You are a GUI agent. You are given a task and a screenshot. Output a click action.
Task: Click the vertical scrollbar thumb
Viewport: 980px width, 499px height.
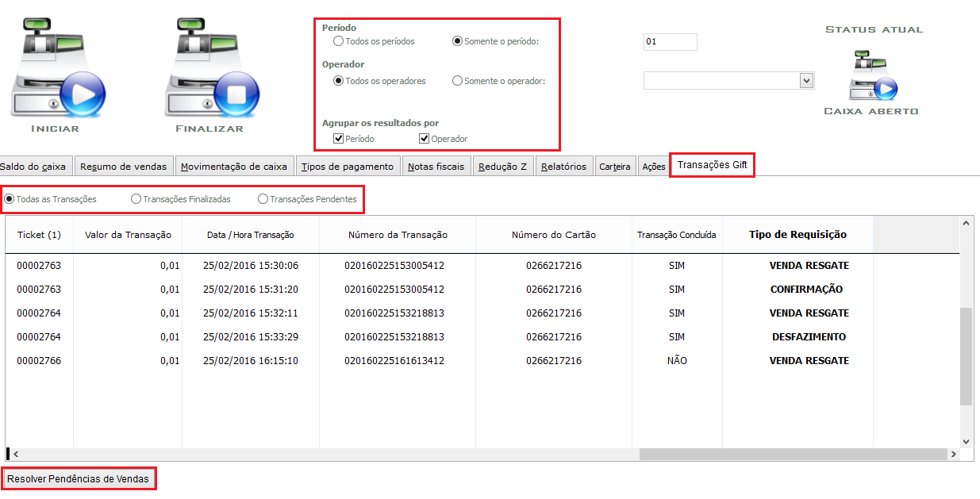pyautogui.click(x=966, y=357)
